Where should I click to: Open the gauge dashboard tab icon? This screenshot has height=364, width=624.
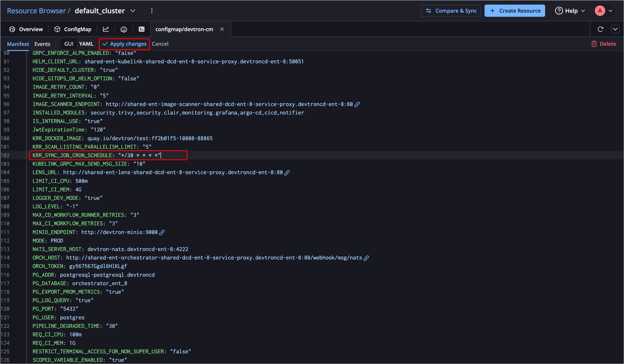[x=124, y=29]
